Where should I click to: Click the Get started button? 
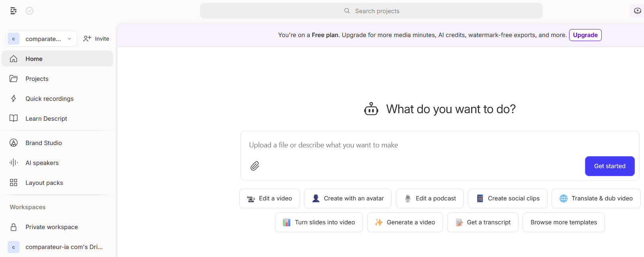click(609, 166)
